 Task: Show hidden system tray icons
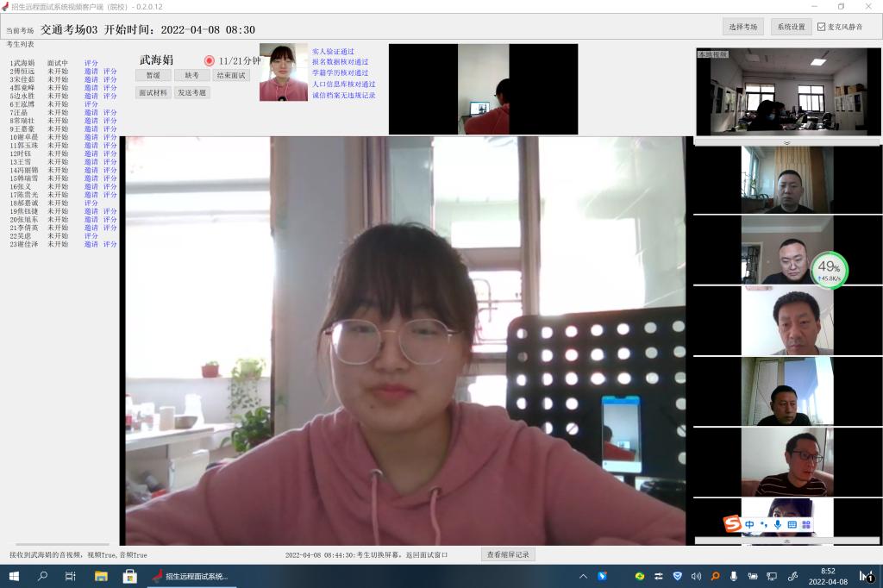coord(583,576)
